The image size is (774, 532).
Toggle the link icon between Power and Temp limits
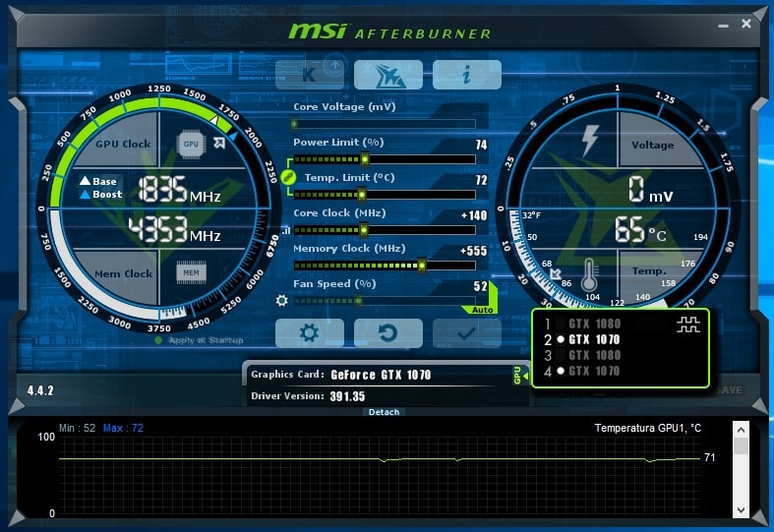click(x=287, y=177)
